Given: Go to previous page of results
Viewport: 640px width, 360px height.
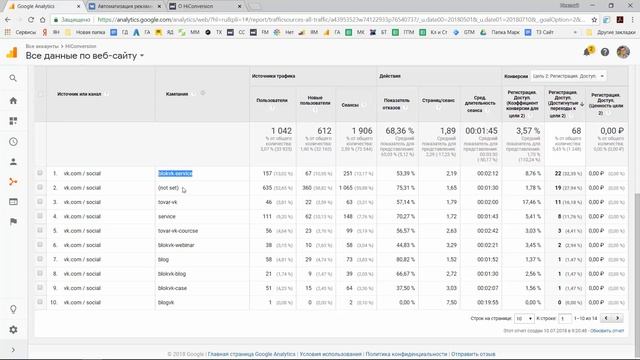Looking at the screenshot, I should click(x=606, y=318).
